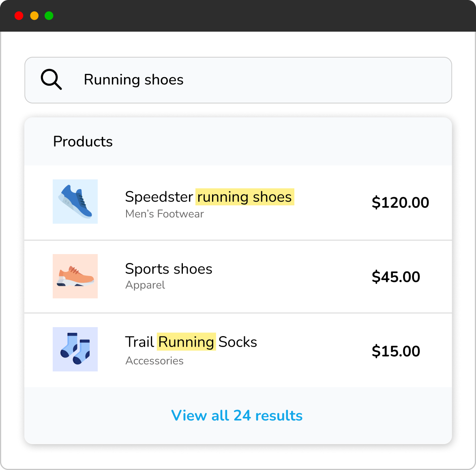This screenshot has width=476, height=470.
Task: Click the $120.00 price of Speedster
Action: [400, 203]
